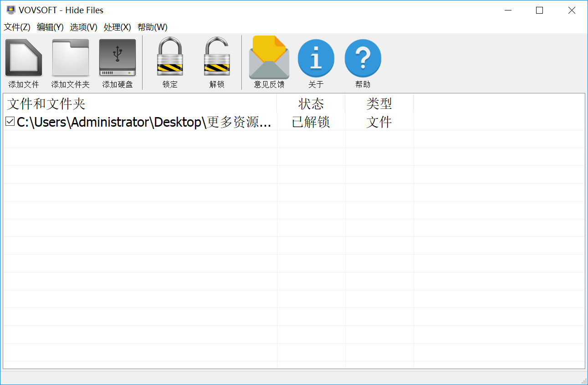Image resolution: width=588 pixels, height=385 pixels.
Task: Maximize the Hide Files window
Action: coord(540,10)
